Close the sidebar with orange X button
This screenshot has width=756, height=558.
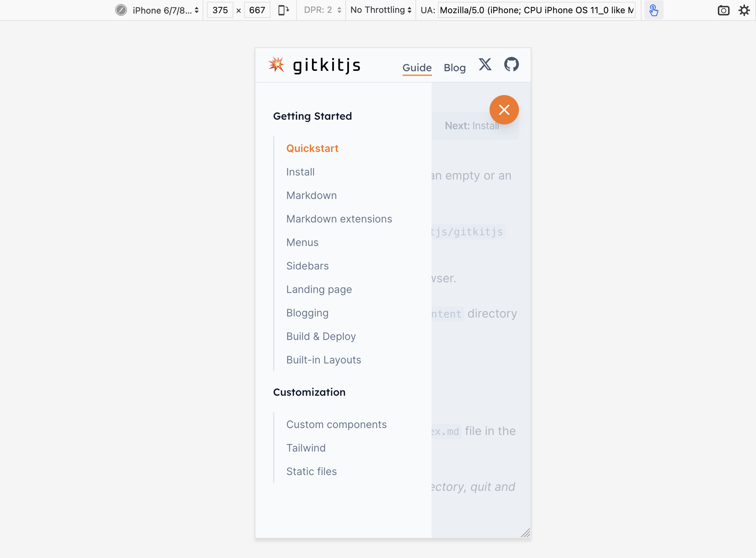[x=504, y=110]
